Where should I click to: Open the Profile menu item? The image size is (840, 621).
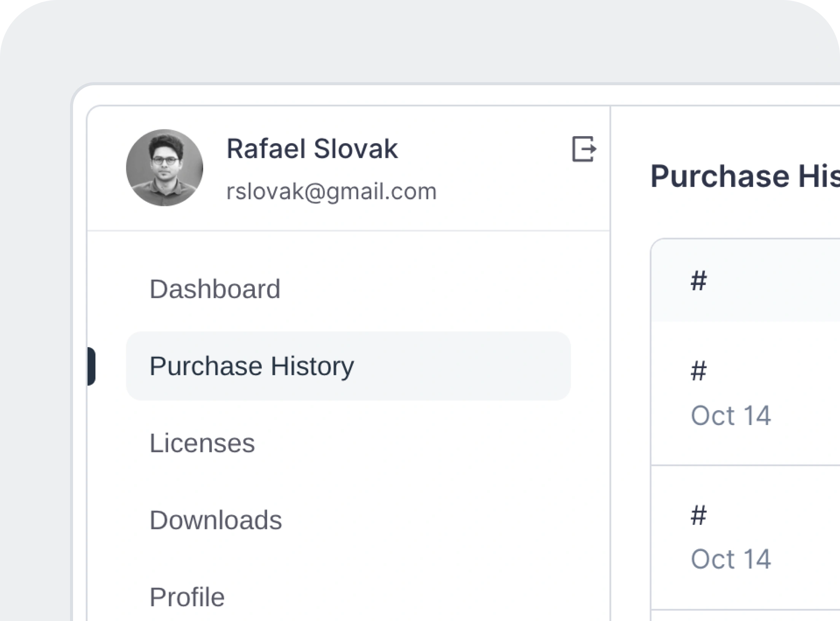[187, 597]
